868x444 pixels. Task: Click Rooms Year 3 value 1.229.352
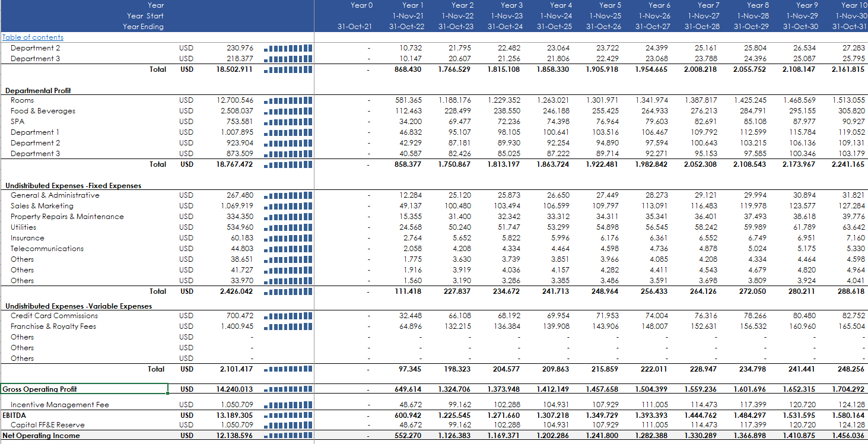(x=505, y=100)
